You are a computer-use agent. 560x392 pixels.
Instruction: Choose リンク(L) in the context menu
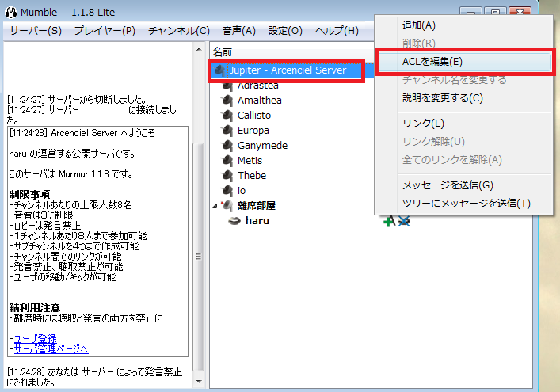coord(464,124)
